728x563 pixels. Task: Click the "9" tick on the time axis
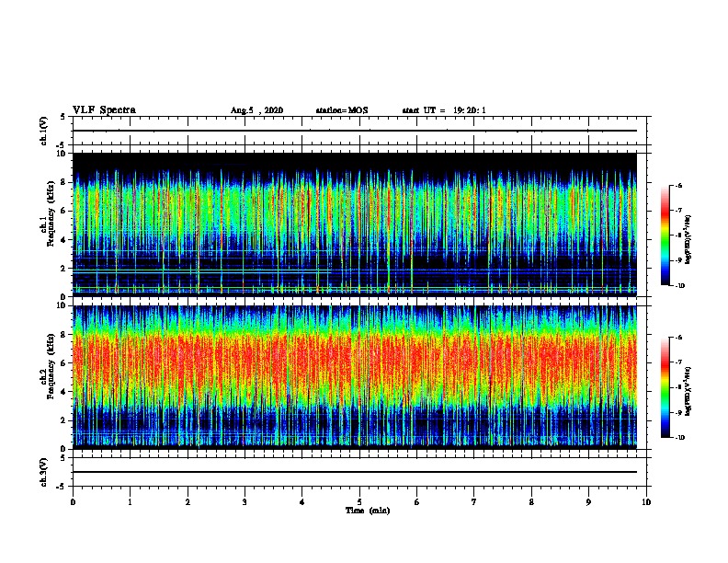[588, 502]
